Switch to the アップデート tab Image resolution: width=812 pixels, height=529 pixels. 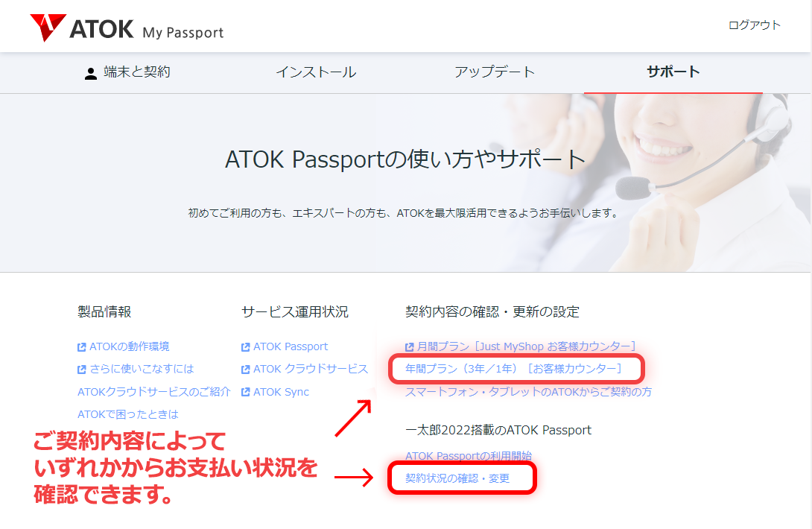[x=495, y=72]
